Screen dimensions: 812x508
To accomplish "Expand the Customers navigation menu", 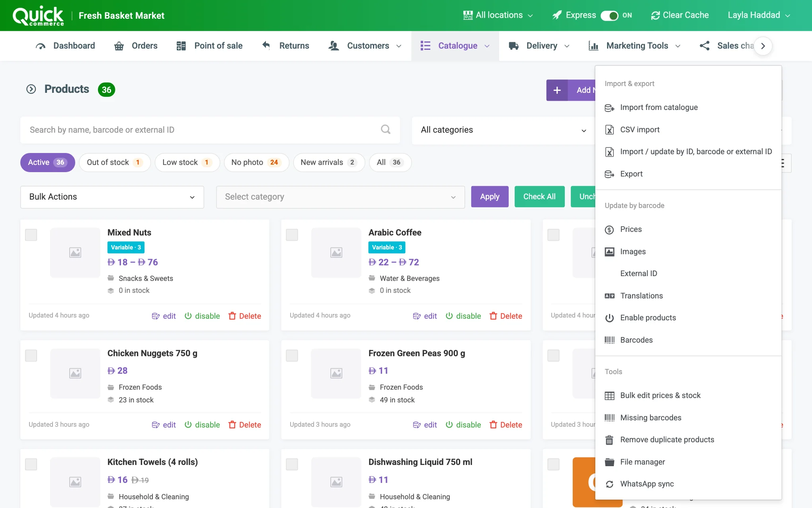I will [x=365, y=46].
